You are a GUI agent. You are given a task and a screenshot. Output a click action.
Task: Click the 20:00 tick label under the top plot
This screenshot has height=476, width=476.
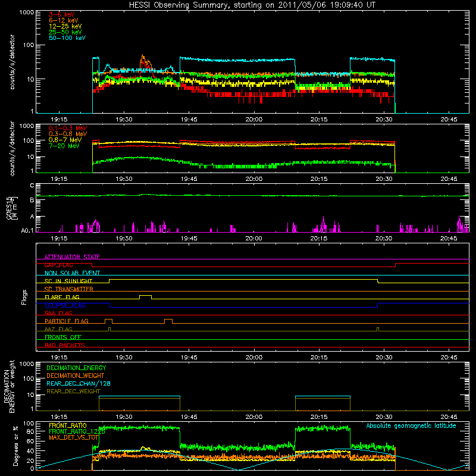point(254,120)
